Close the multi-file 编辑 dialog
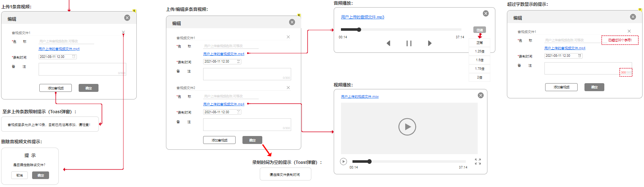This screenshot has height=187, width=644. (x=292, y=22)
